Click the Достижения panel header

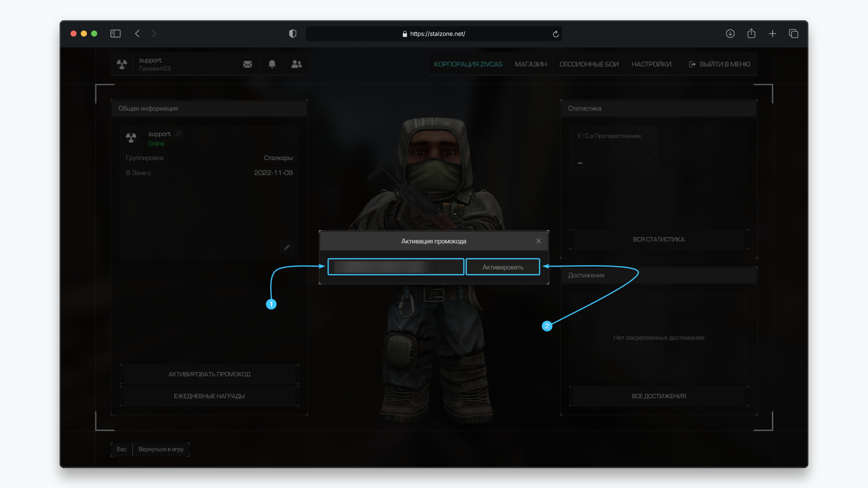[x=659, y=275]
